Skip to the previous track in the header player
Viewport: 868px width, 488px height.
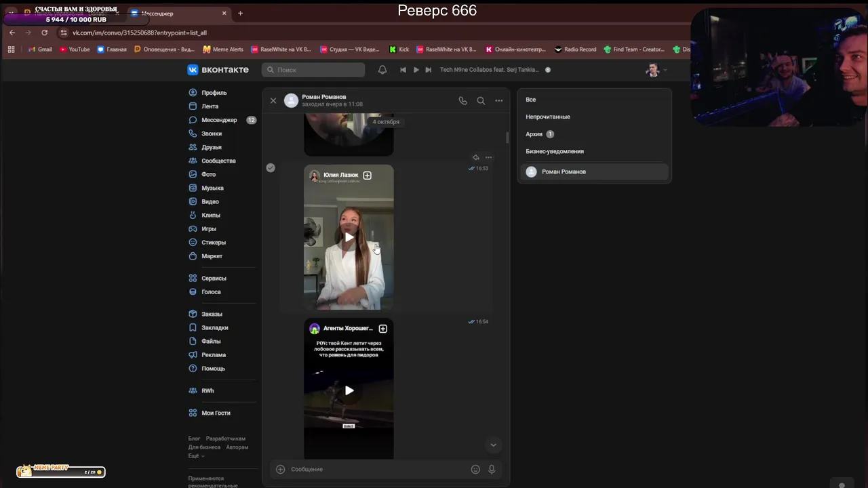click(x=403, y=70)
